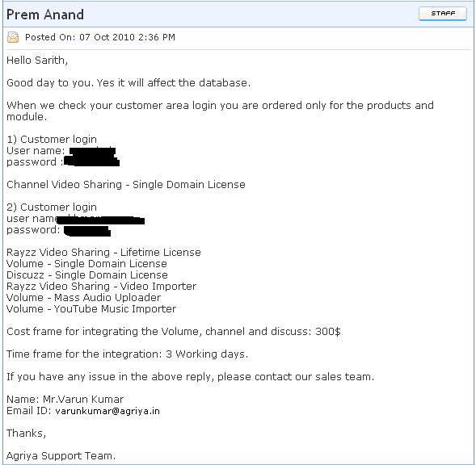This screenshot has height=465, width=476.
Task: Click the Hello Sarith greeting line
Action: click(37, 61)
